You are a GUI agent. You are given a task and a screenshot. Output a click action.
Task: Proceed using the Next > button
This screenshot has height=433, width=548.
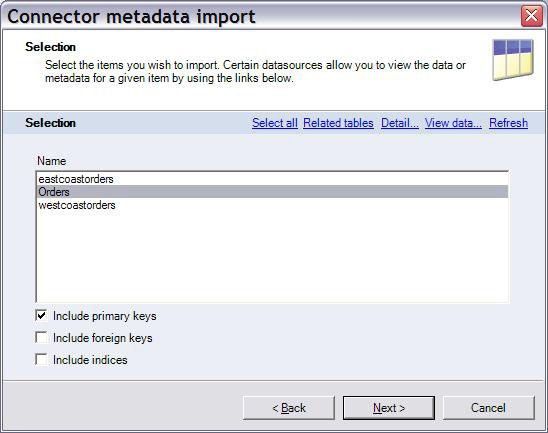pyautogui.click(x=389, y=408)
